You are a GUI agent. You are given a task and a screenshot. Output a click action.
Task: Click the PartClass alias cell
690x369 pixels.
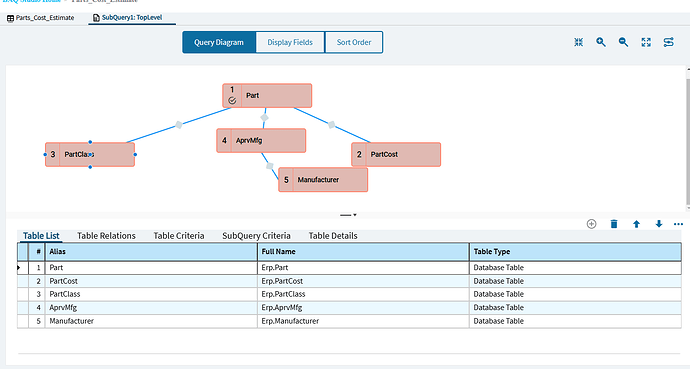151,294
